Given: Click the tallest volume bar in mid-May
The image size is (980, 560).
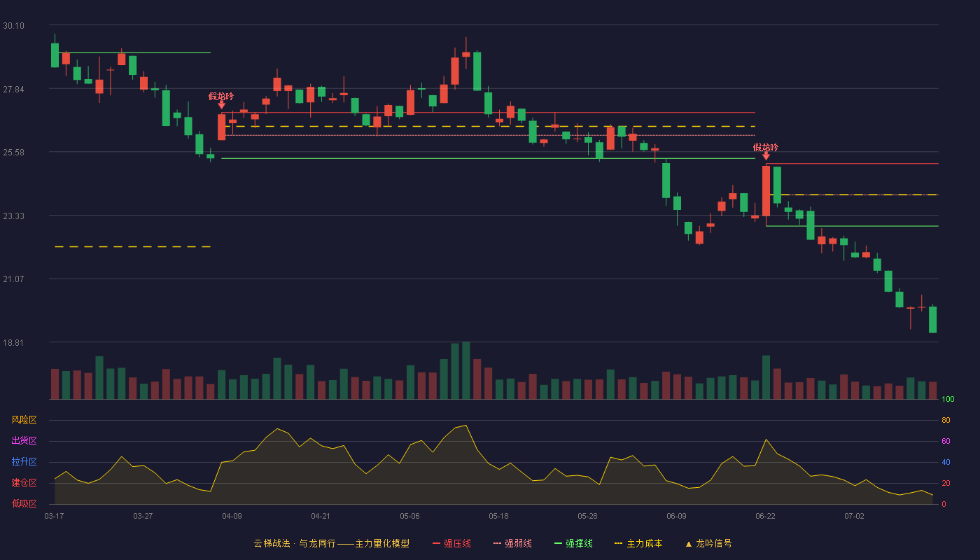Looking at the screenshot, I should 465,370.
